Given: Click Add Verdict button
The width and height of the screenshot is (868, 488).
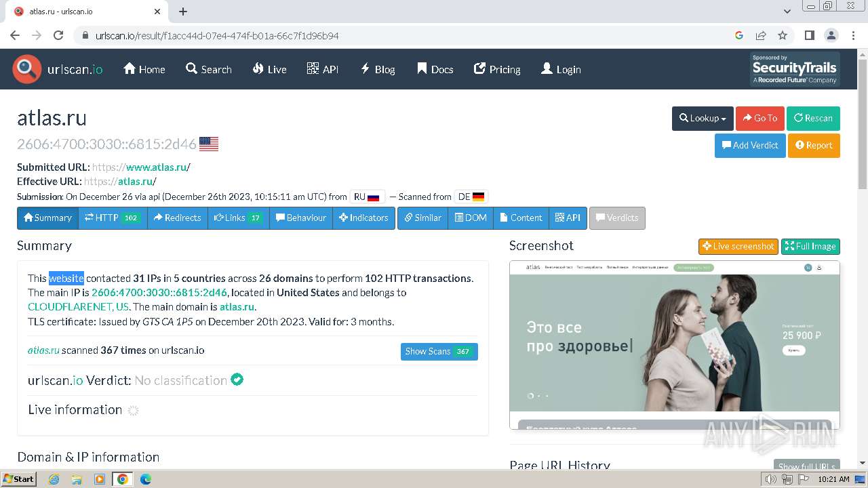Looking at the screenshot, I should click(750, 145).
